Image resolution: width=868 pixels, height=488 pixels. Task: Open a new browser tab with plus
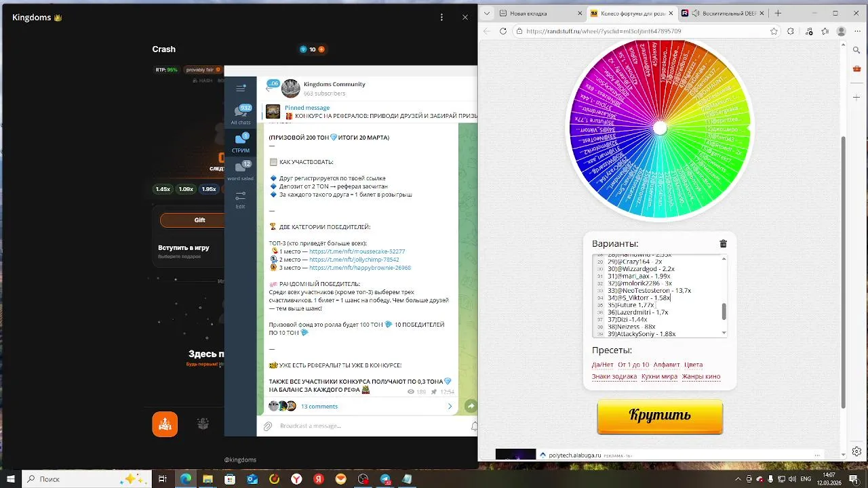tap(778, 13)
